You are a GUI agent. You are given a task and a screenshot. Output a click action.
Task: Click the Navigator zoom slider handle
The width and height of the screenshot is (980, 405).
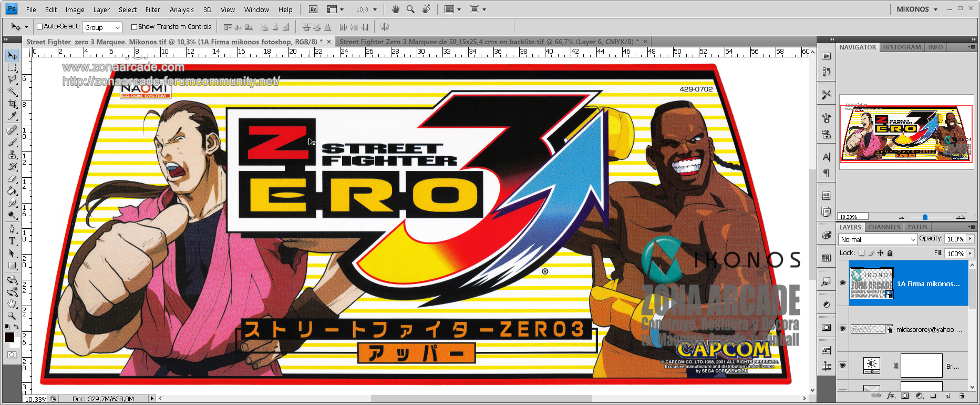(x=925, y=217)
